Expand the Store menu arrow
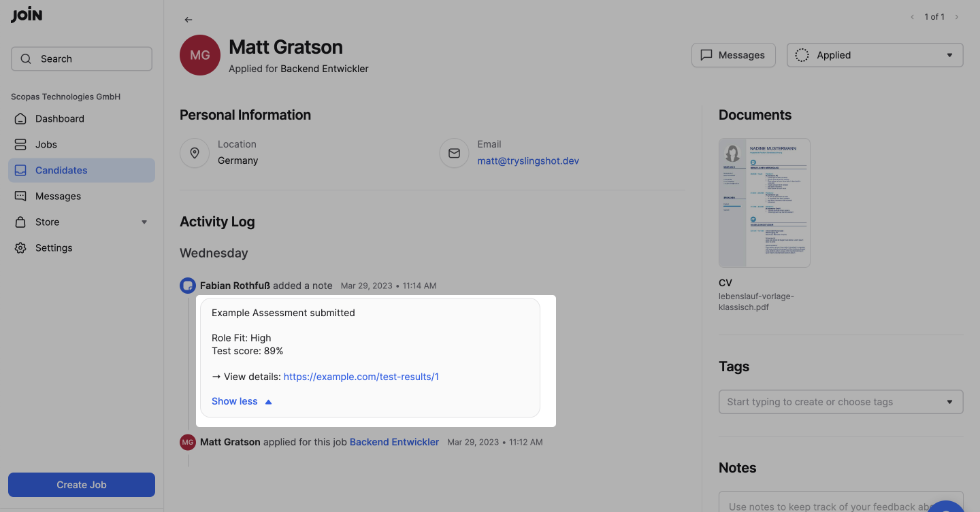The height and width of the screenshot is (512, 980). [144, 222]
